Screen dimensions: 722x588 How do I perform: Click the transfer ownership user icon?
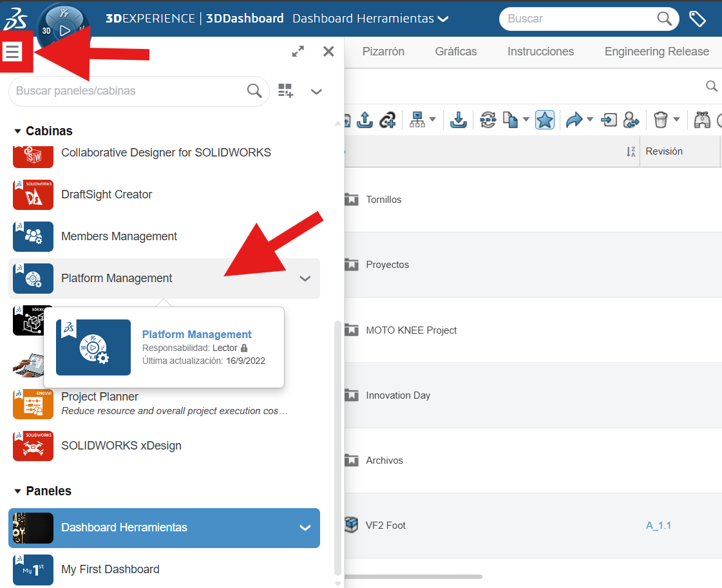(631, 120)
